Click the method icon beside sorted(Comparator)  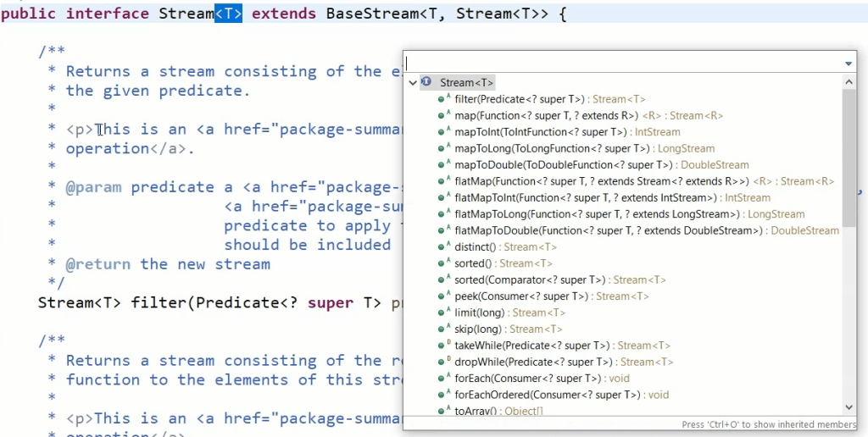pos(444,279)
